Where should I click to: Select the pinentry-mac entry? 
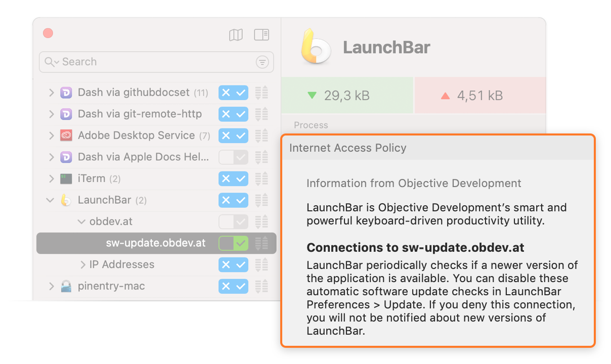[111, 286]
